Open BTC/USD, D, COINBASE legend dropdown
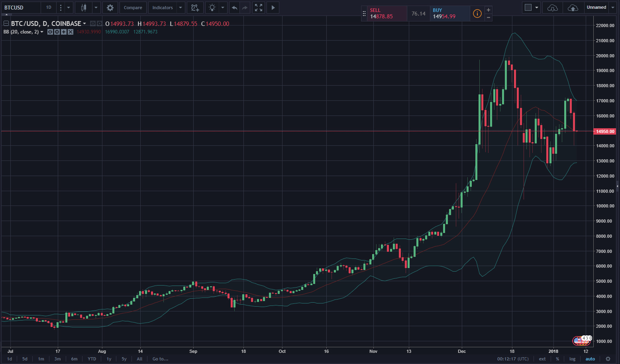This screenshot has height=364, width=620. tap(84, 23)
